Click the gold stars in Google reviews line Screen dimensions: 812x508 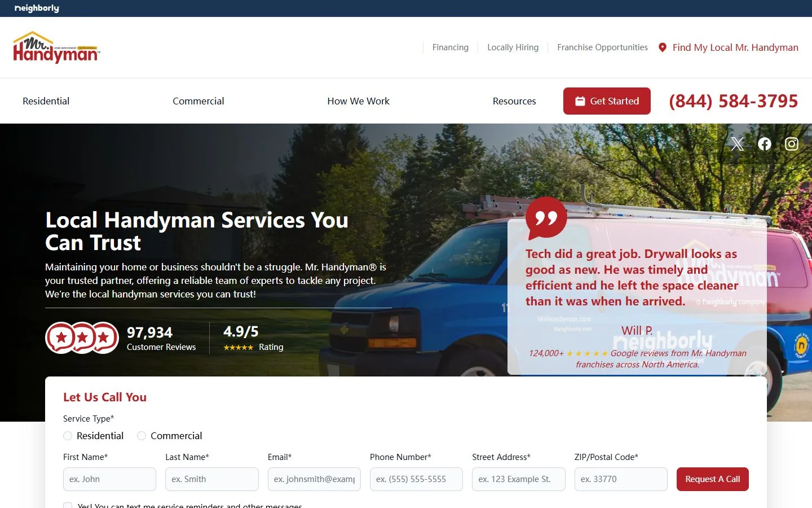coord(587,353)
